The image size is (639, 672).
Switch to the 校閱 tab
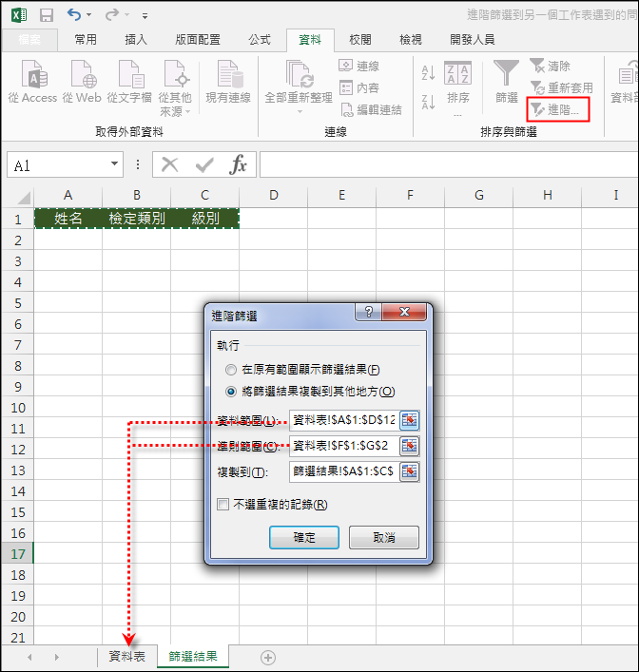pos(360,40)
